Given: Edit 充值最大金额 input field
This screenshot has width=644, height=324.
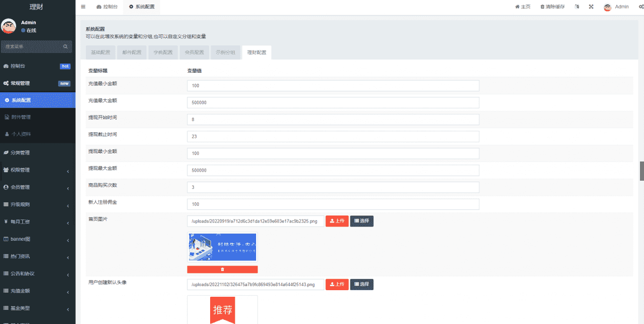Looking at the screenshot, I should (333, 102).
